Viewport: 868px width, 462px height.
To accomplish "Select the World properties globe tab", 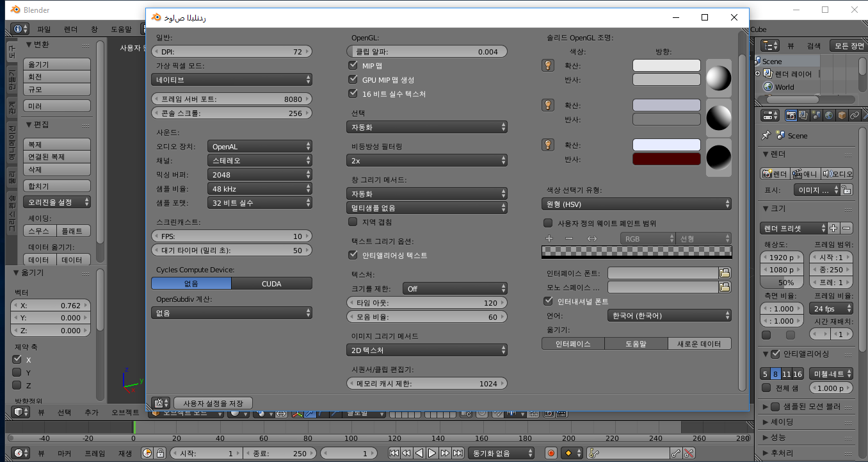I will tap(829, 115).
